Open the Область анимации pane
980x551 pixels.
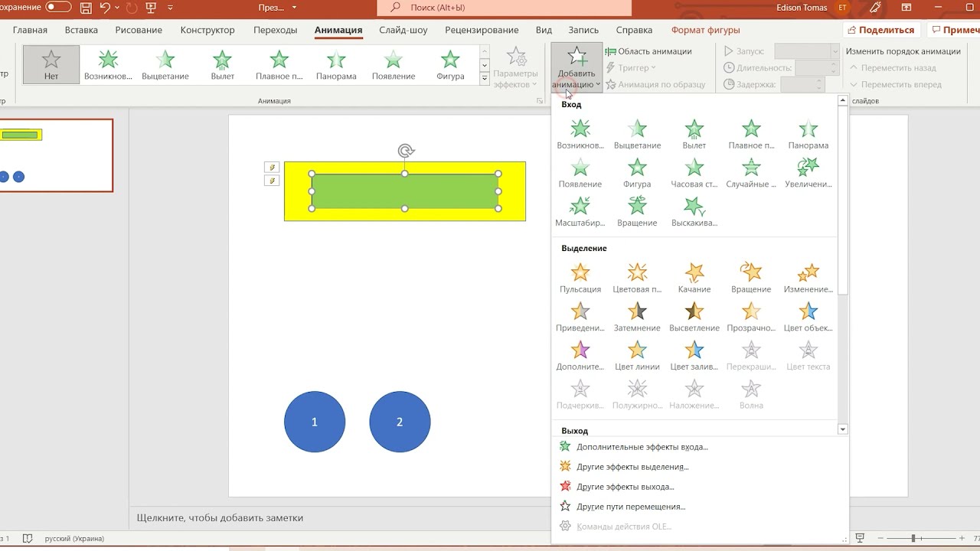648,51
